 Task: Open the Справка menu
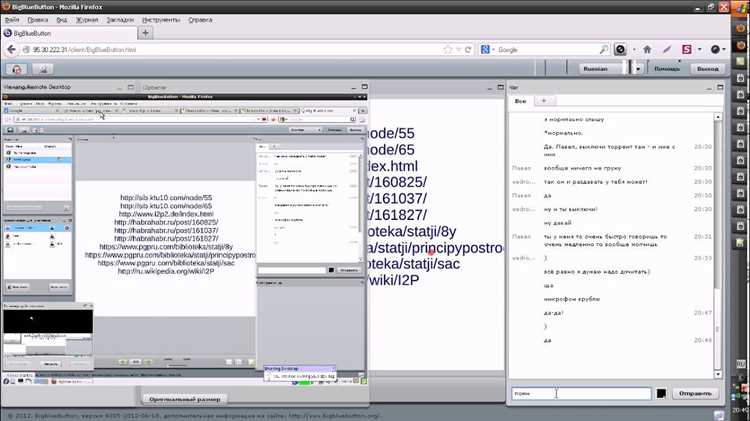200,20
